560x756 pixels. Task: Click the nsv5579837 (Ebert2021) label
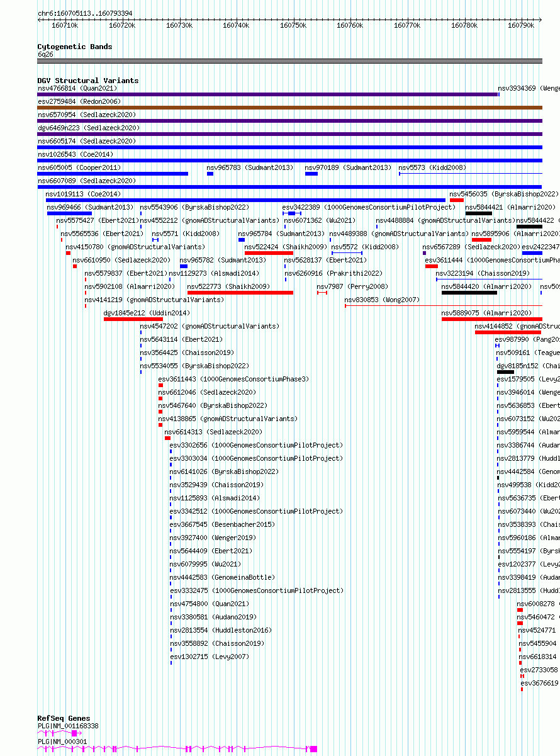pyautogui.click(x=125, y=273)
